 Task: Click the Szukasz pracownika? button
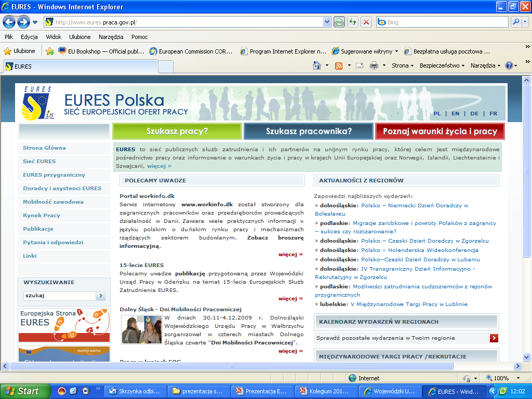309,131
